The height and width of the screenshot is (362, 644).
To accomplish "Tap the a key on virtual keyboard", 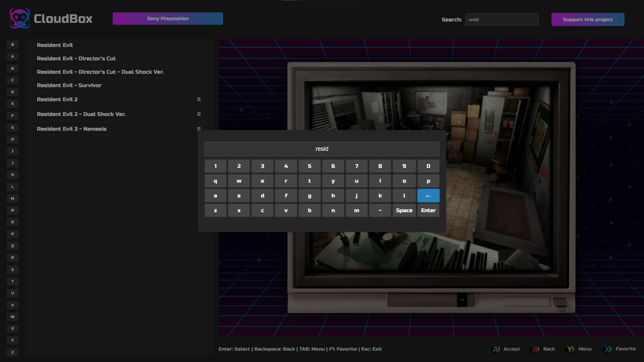I will (215, 196).
